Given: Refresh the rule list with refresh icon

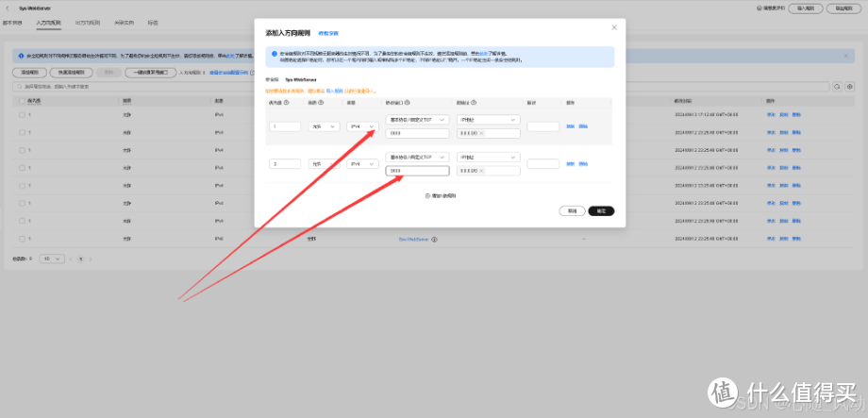Looking at the screenshot, I should point(837,87).
